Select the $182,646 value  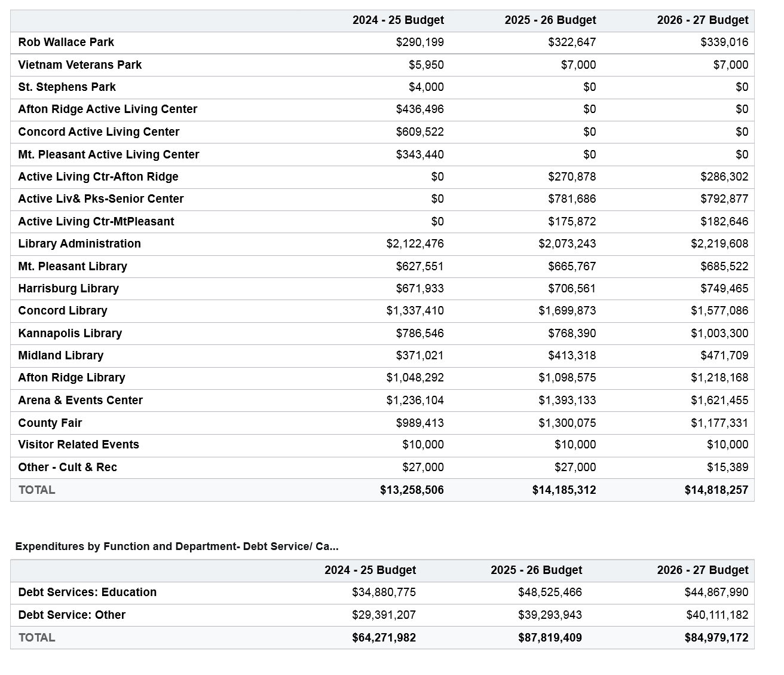[x=724, y=222]
